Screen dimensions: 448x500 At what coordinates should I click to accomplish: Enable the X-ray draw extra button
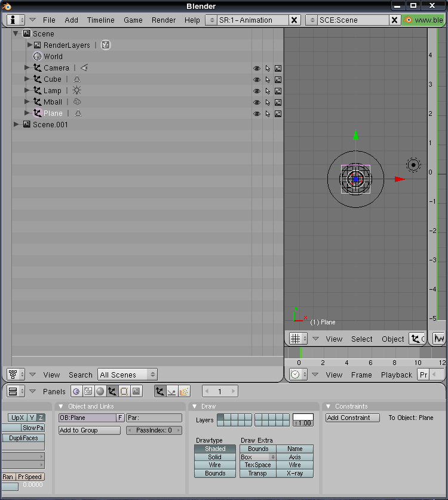click(x=294, y=473)
